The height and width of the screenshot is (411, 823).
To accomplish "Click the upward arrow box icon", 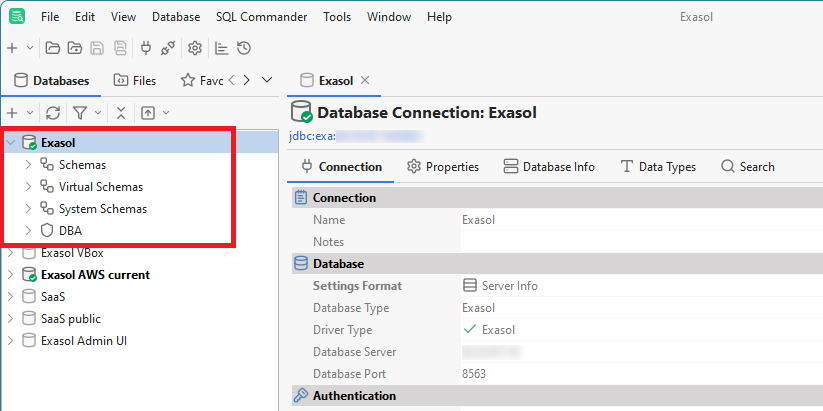I will pos(148,113).
